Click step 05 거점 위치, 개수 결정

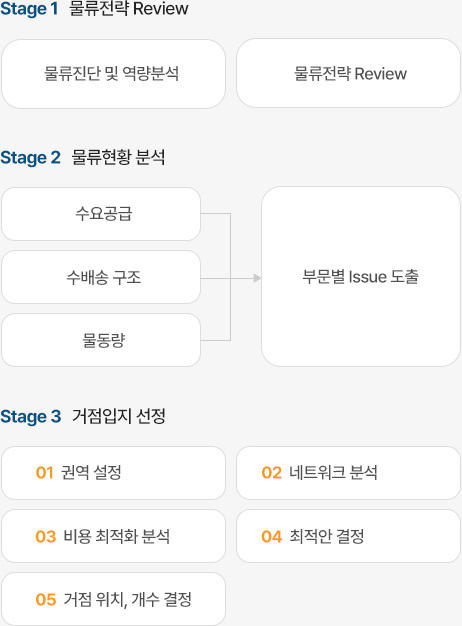click(x=113, y=599)
